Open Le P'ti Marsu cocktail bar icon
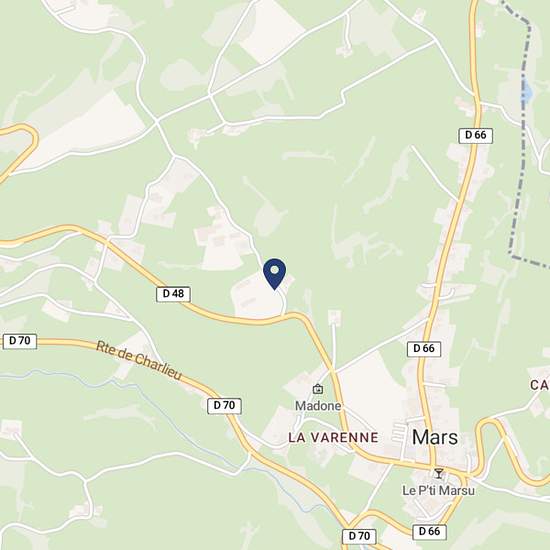550x550 pixels. pos(438,473)
